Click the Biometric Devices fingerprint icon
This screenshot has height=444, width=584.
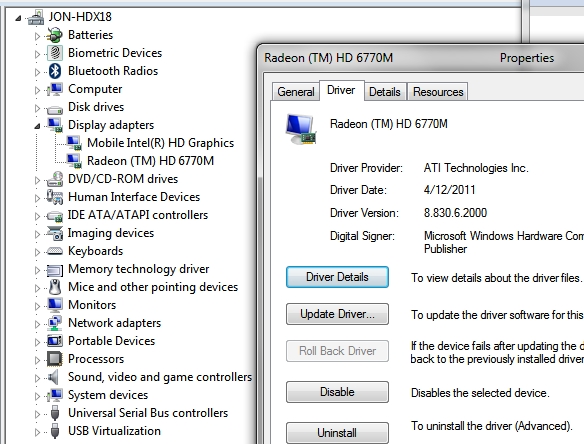55,53
